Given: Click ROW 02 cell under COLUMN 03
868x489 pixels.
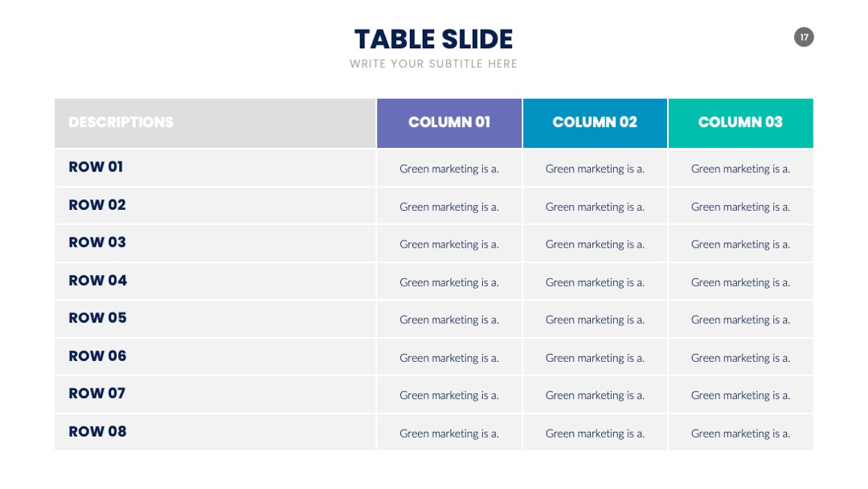Looking at the screenshot, I should point(741,206).
